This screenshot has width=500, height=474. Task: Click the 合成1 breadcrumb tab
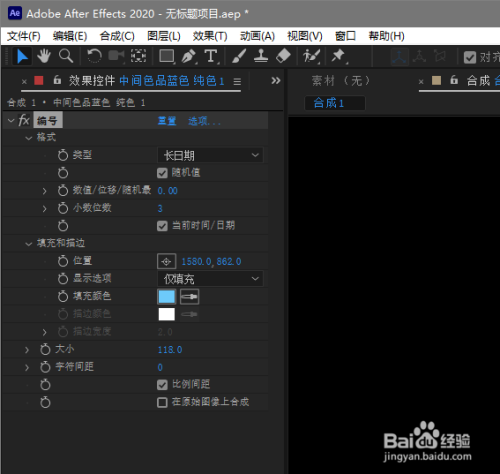pos(335,103)
